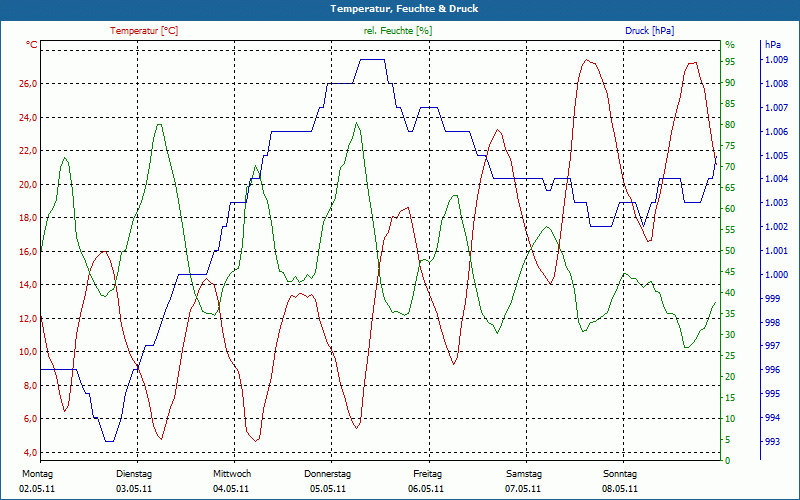Viewport: 800px width, 500px height.
Task: Click the 1.000 pressure axis value
Action: [x=776, y=275]
